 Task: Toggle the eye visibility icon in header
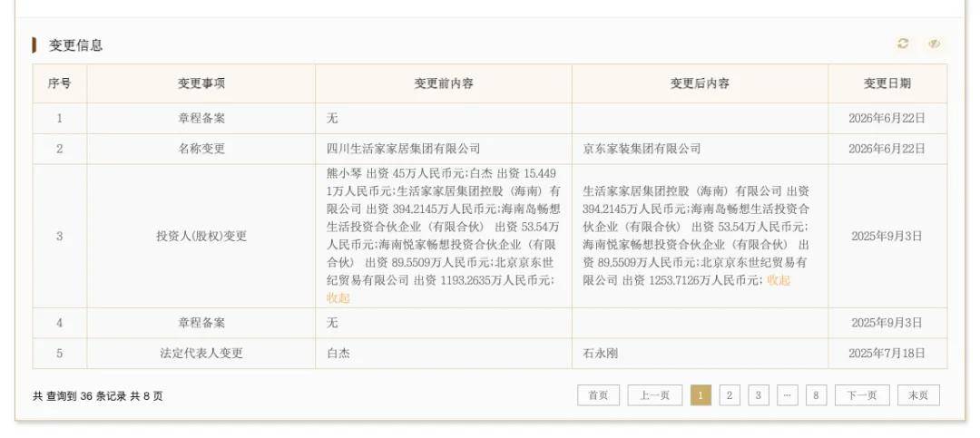pyautogui.click(x=934, y=44)
